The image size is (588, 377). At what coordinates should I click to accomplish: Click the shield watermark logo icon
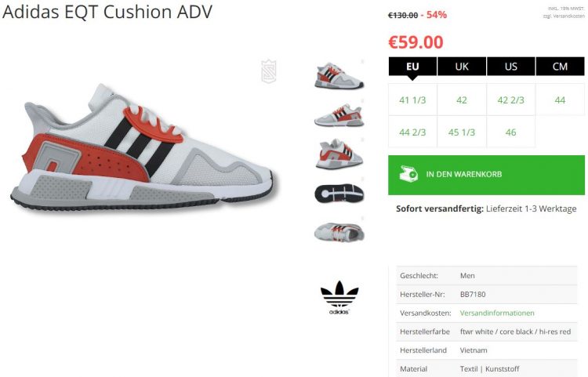coord(268,71)
